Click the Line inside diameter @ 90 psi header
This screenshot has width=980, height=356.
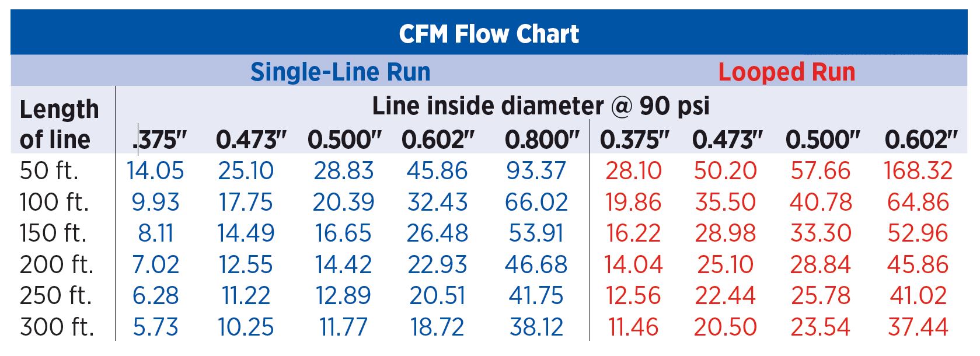(540, 106)
